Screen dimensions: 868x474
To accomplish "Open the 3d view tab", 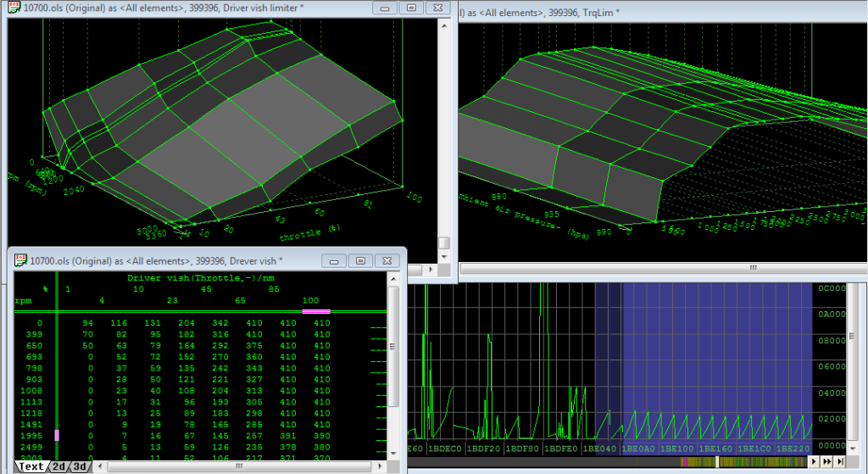I will point(81,466).
